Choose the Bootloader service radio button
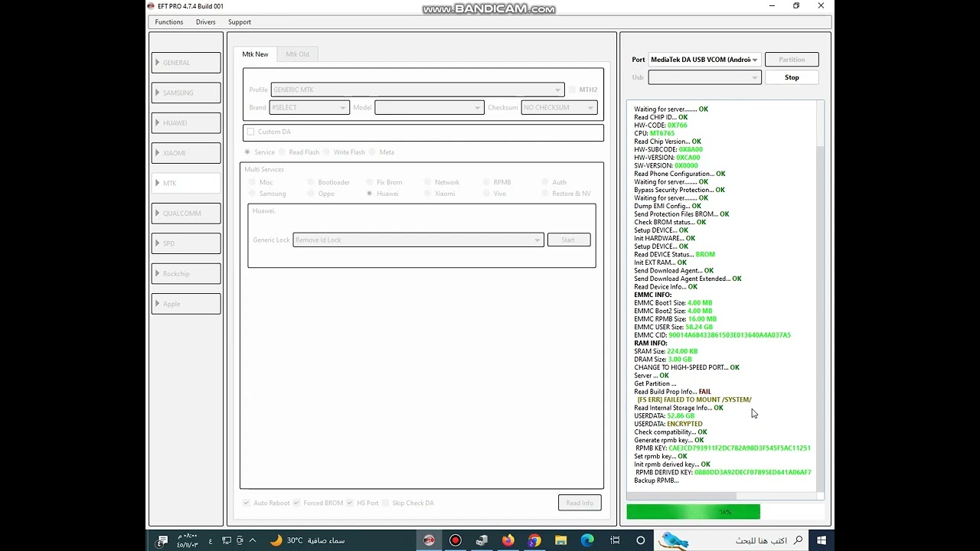 (x=311, y=182)
